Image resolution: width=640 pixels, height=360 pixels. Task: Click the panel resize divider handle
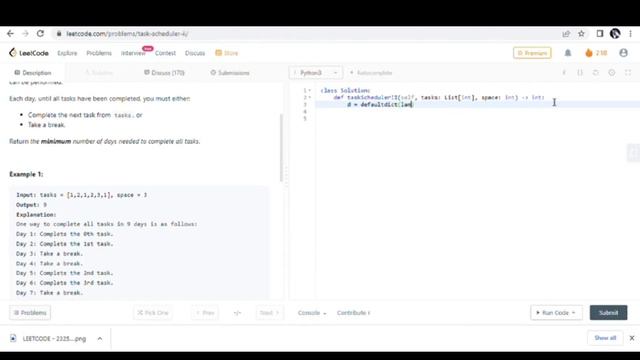286,176
